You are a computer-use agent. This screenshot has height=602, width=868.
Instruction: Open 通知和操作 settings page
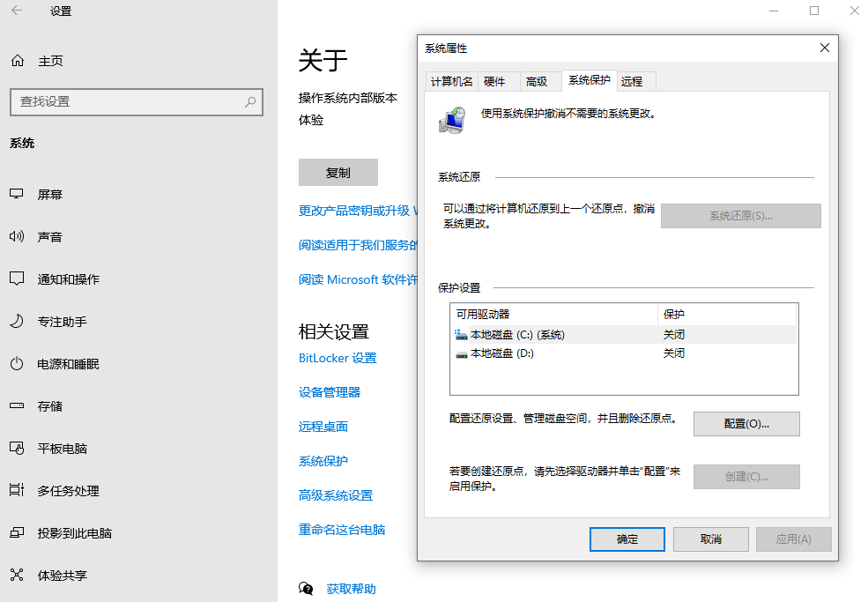coord(68,279)
